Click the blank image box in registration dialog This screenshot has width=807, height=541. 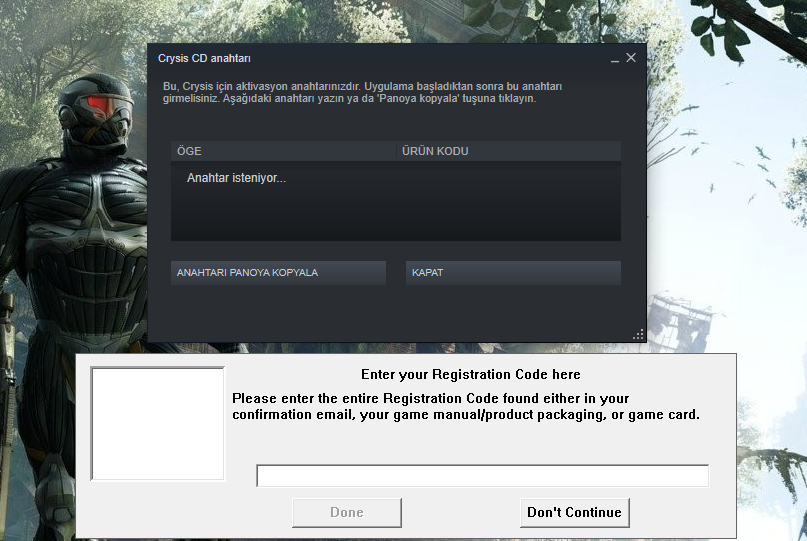[157, 424]
